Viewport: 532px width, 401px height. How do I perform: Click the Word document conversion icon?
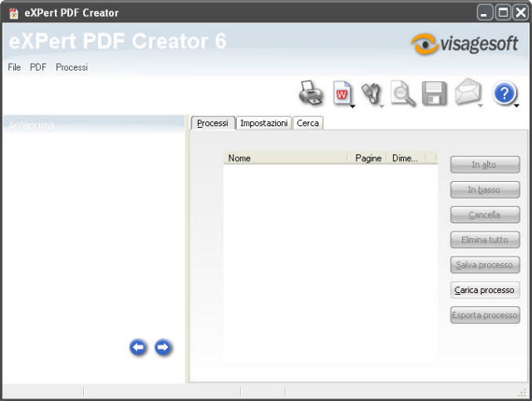pyautogui.click(x=342, y=93)
